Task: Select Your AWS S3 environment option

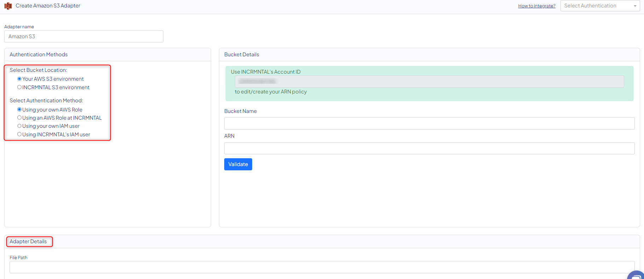Action: 19,79
